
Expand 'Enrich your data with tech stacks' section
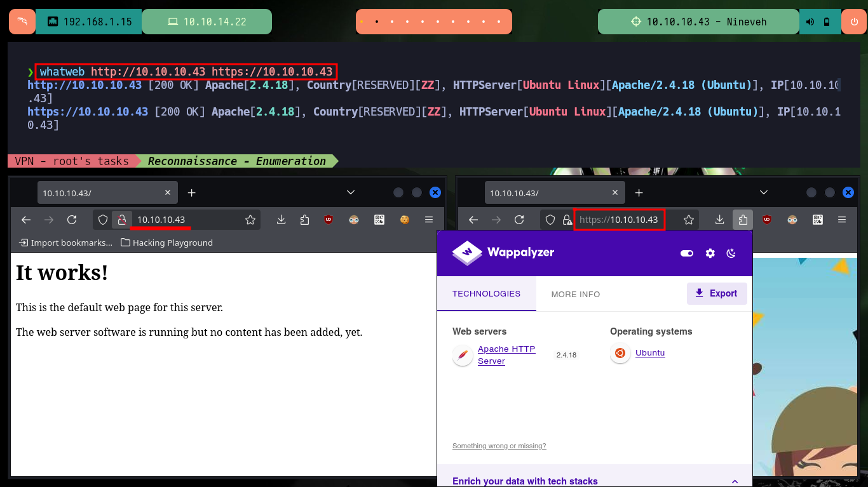[x=735, y=481]
